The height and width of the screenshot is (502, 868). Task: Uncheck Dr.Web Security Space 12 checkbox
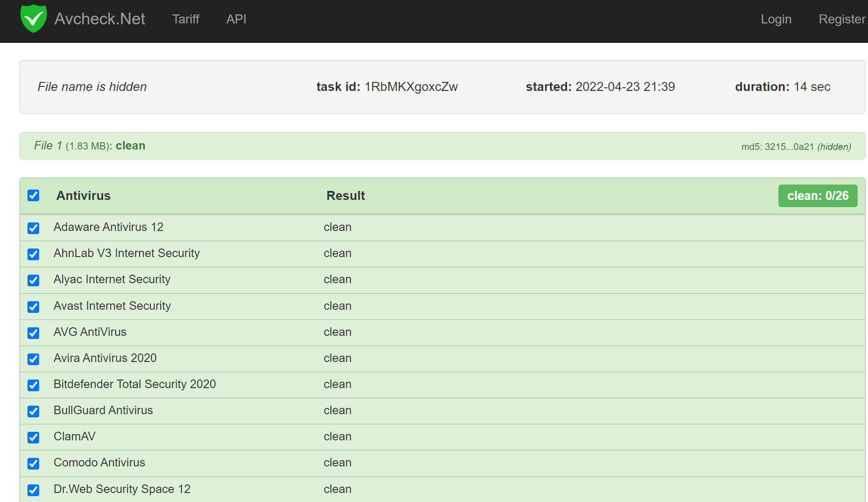point(33,490)
